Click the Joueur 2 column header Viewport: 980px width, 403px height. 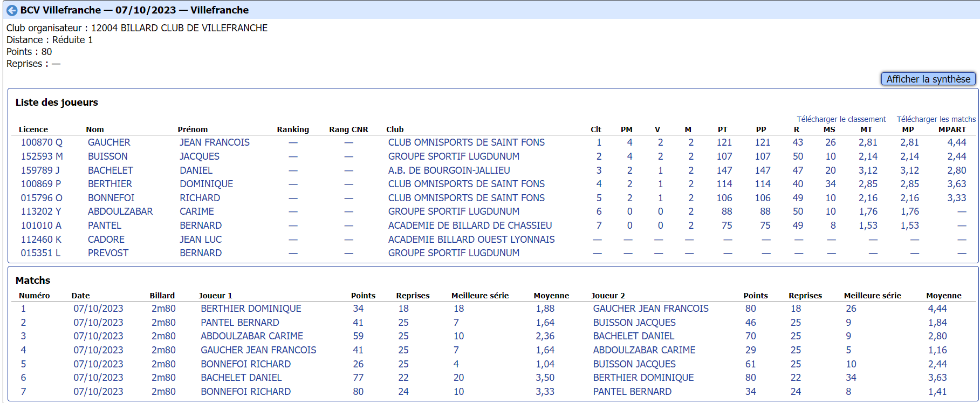[608, 296]
